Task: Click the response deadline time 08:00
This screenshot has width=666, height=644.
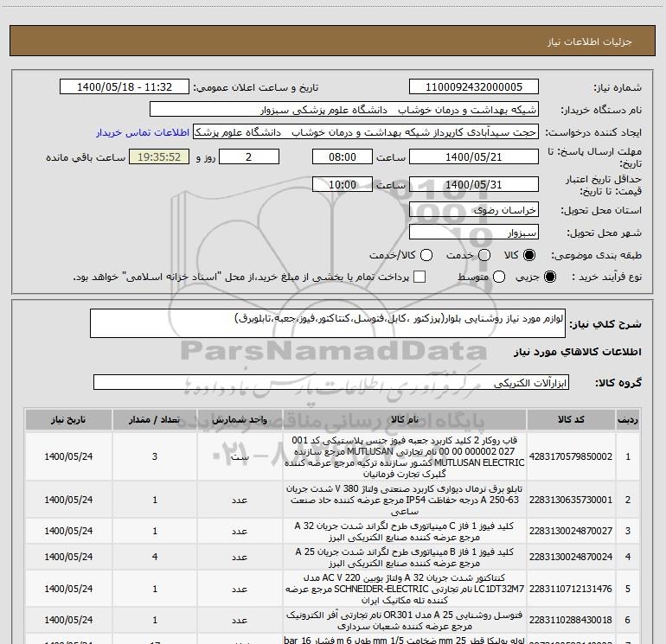Action: (343, 156)
